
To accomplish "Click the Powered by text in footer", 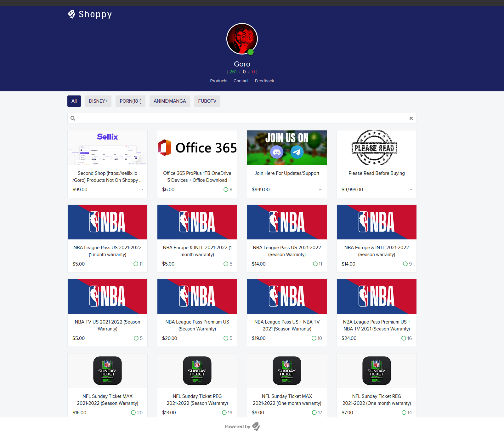I will (237, 427).
